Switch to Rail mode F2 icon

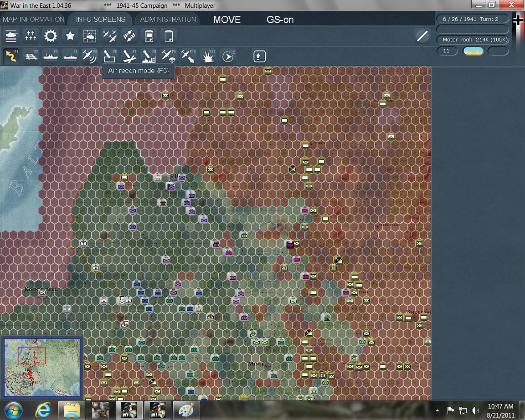(31, 56)
